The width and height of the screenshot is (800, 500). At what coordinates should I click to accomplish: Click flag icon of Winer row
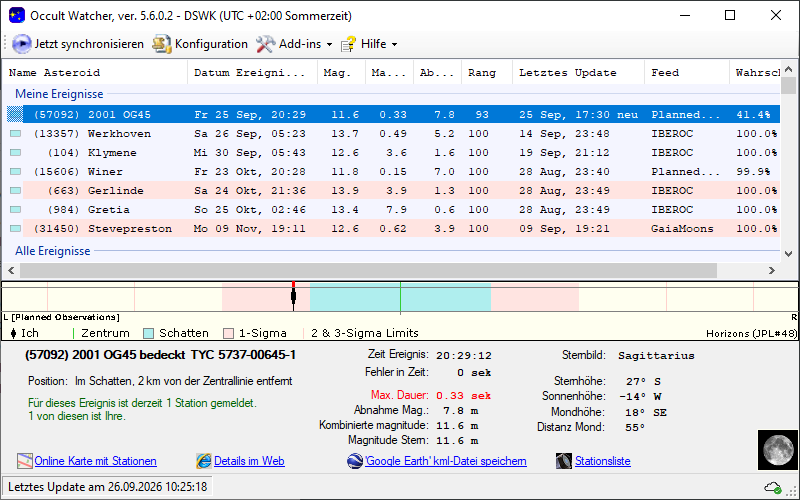pyautogui.click(x=15, y=171)
